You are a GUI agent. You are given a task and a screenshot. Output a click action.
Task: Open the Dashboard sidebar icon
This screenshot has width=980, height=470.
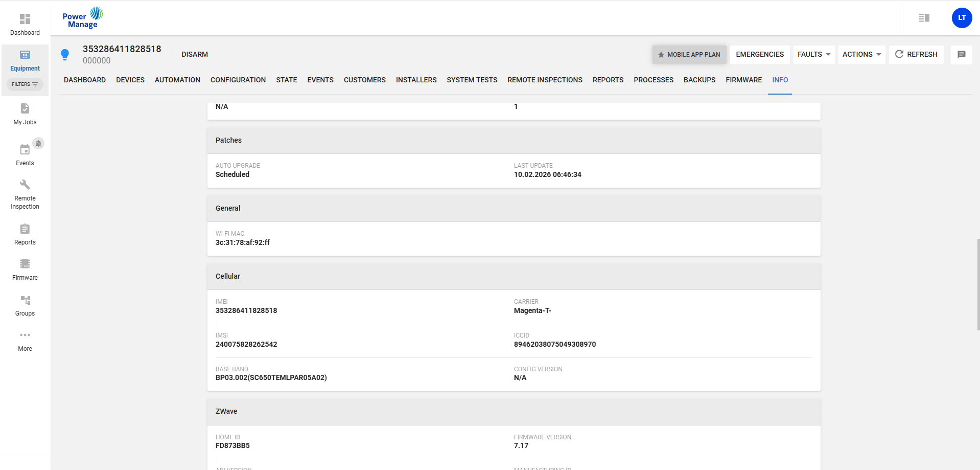[x=25, y=19]
